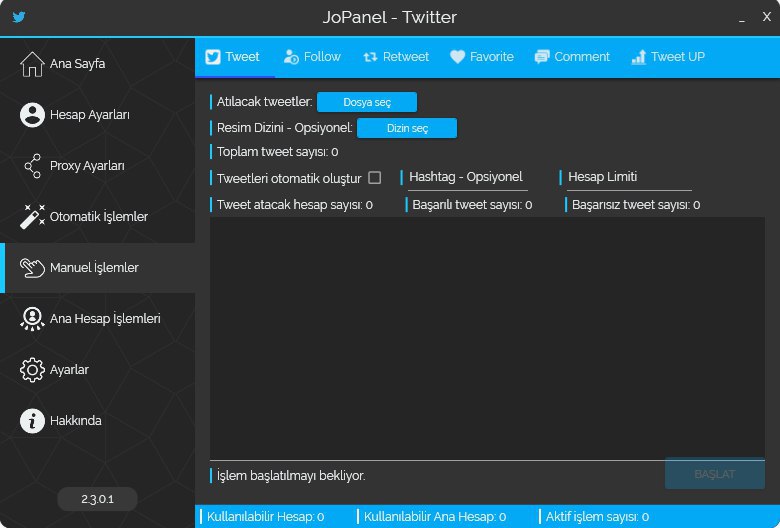Close the JoPanel window with X
This screenshot has width=780, height=528.
pos(767,16)
